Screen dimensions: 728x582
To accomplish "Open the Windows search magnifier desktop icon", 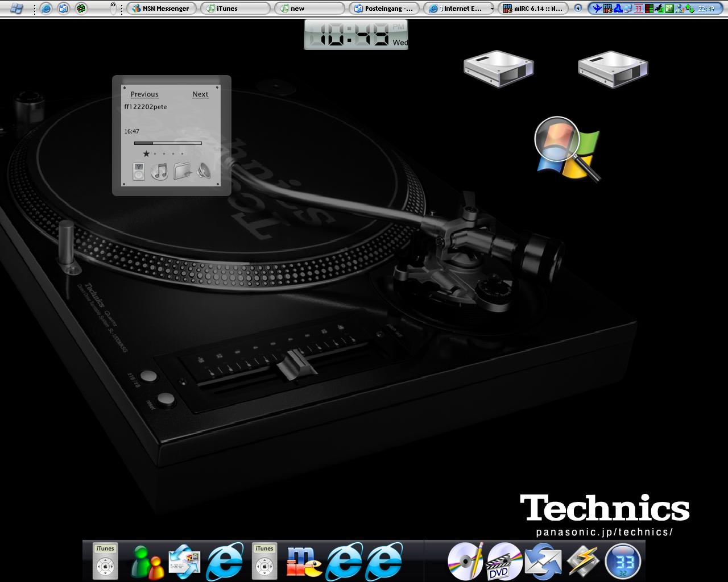I will coord(566,149).
